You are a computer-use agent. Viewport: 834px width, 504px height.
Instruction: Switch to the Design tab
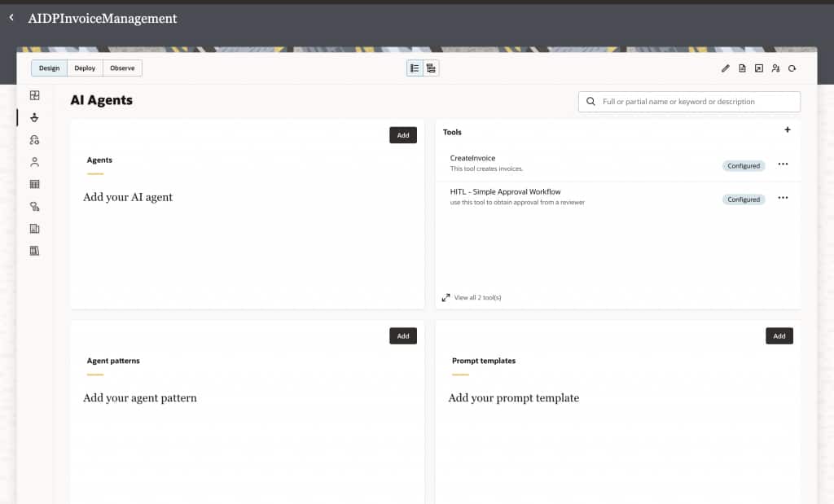[x=49, y=68]
